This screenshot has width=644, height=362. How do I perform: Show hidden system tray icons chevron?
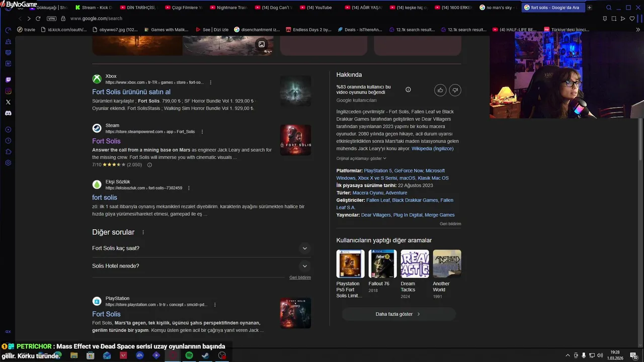click(x=568, y=355)
